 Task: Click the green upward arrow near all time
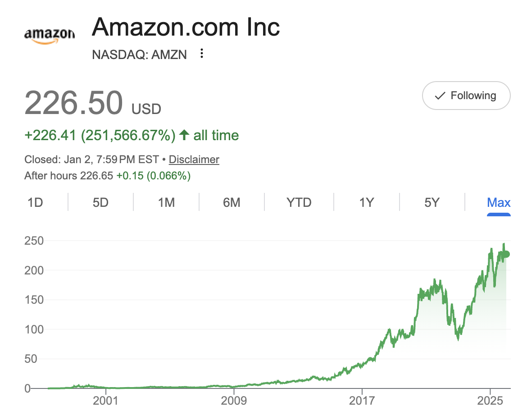point(184,135)
